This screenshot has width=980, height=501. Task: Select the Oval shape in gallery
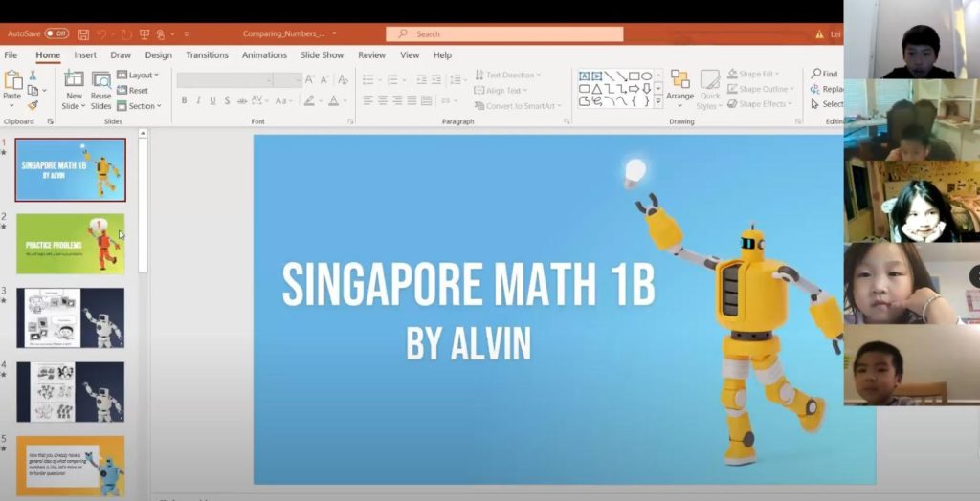pos(646,76)
